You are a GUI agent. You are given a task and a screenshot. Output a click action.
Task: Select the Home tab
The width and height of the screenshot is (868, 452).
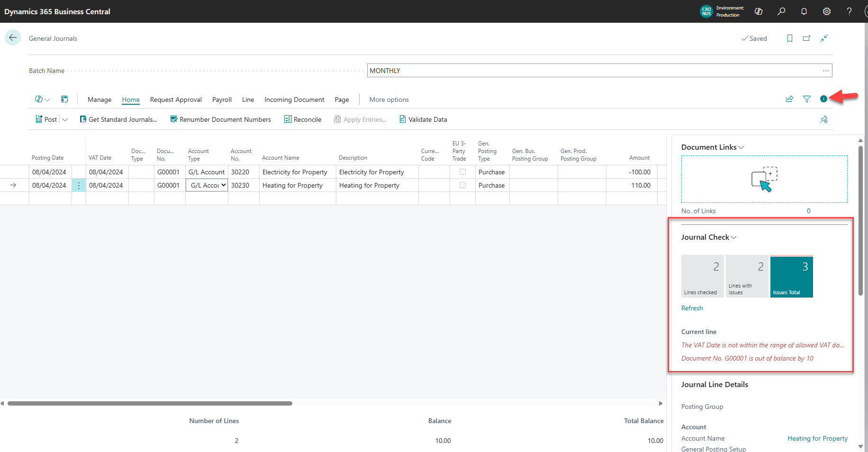pyautogui.click(x=131, y=99)
